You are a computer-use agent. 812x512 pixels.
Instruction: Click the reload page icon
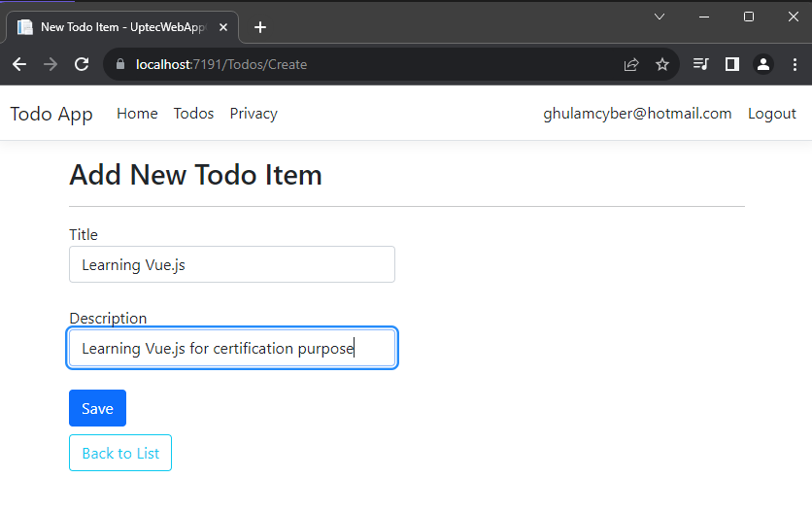tap(82, 64)
